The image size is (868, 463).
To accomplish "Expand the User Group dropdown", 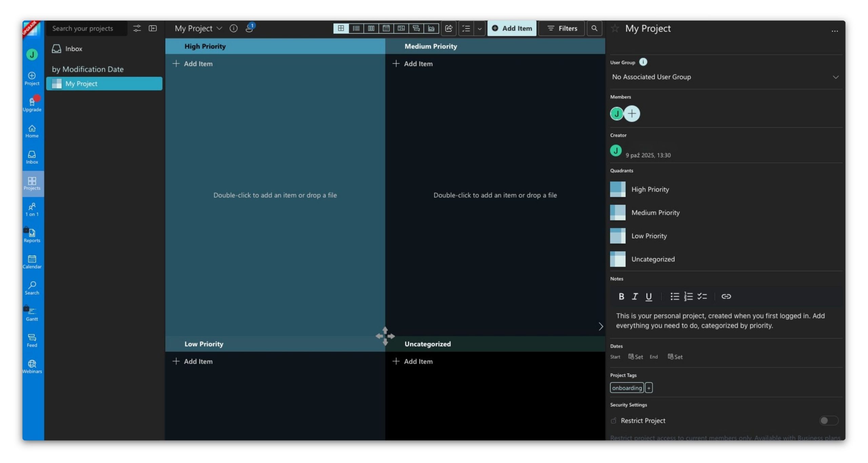I will (x=835, y=77).
